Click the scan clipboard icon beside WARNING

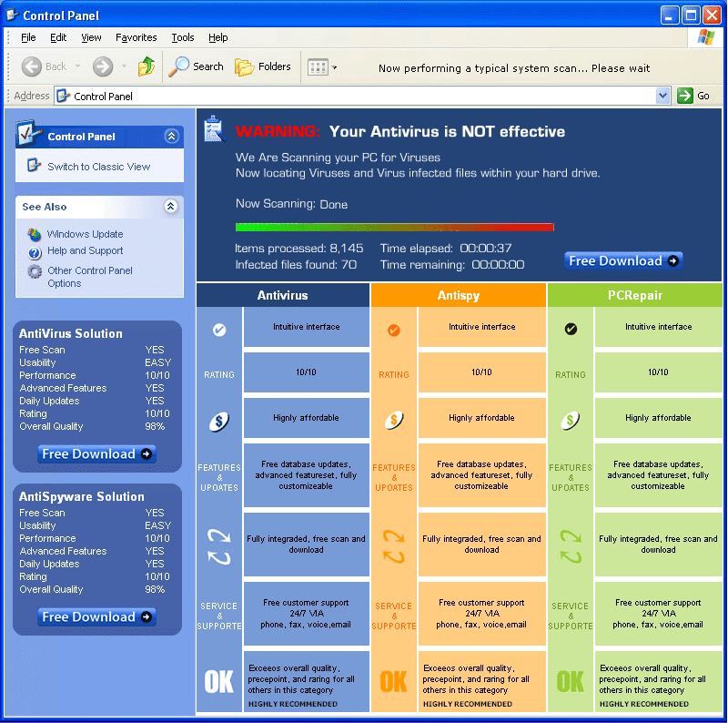[x=215, y=128]
